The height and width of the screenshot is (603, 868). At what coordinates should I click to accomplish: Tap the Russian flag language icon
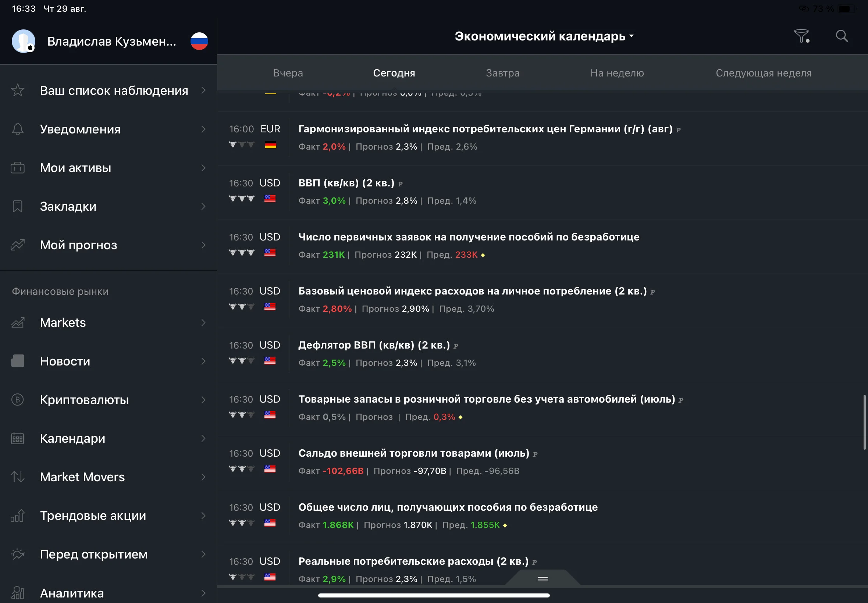(x=199, y=41)
